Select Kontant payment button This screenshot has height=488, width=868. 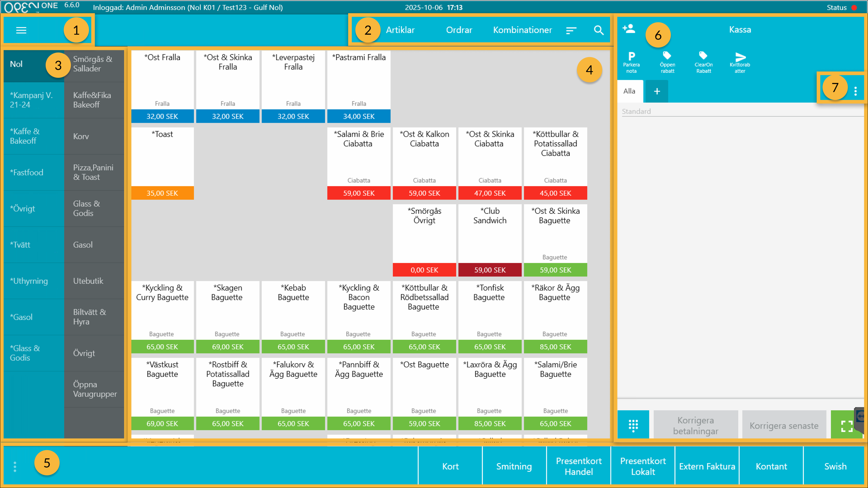pos(771,466)
